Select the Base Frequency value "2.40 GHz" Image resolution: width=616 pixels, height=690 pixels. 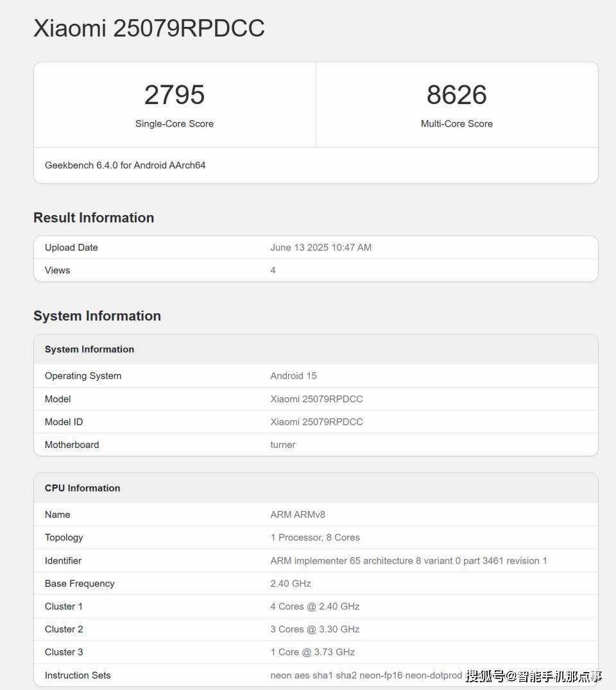(291, 583)
